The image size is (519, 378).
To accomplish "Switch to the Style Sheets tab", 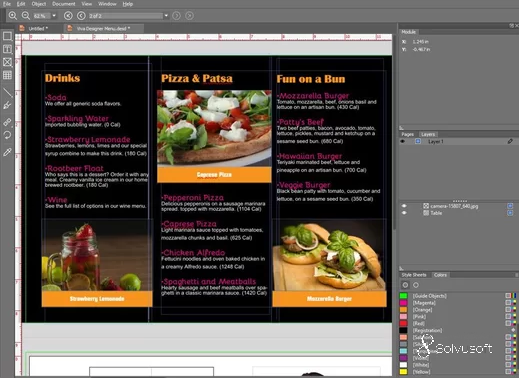I will (414, 275).
